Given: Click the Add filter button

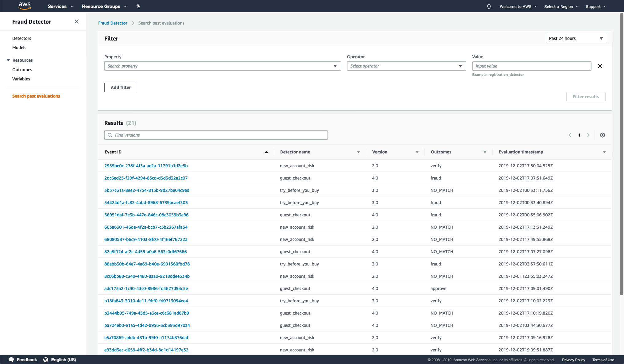Looking at the screenshot, I should tap(121, 87).
